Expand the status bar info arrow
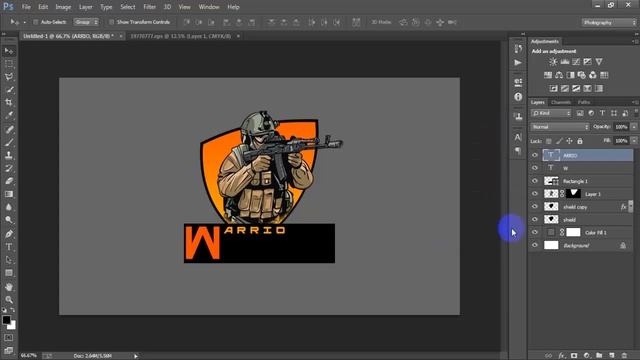The height and width of the screenshot is (360, 640). pos(136,356)
